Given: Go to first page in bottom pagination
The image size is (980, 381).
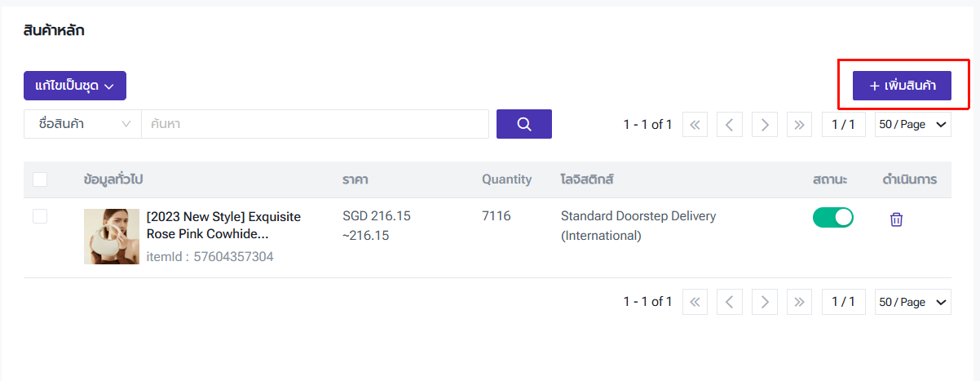Looking at the screenshot, I should [x=695, y=302].
